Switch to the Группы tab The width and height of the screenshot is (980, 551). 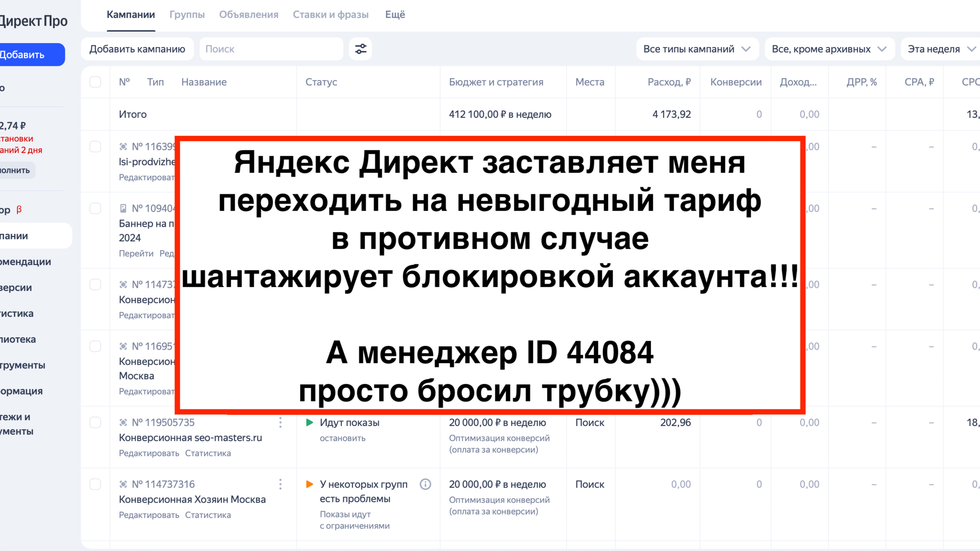point(187,15)
